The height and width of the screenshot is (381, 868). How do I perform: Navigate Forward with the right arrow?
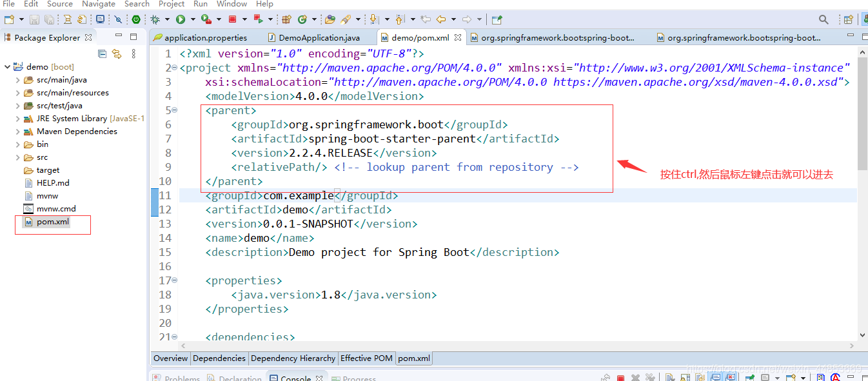click(467, 19)
